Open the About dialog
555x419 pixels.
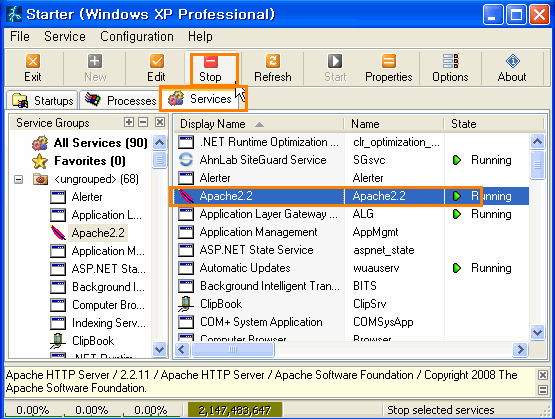512,68
